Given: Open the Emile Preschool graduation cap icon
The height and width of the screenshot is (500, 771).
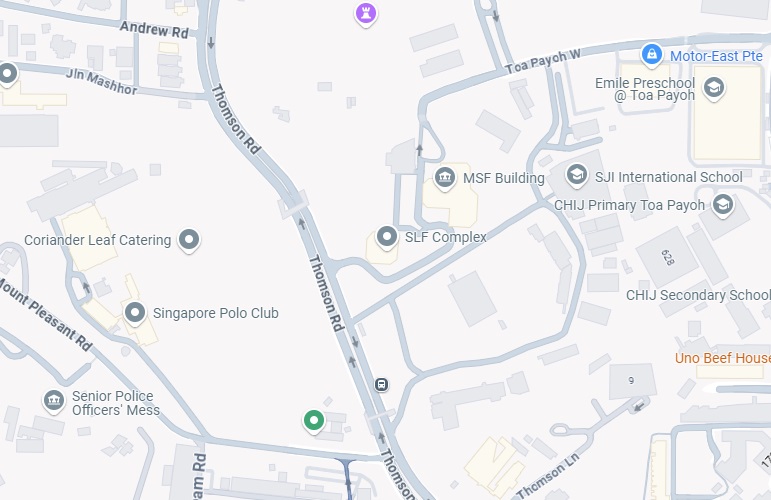Looking at the screenshot, I should (x=713, y=88).
